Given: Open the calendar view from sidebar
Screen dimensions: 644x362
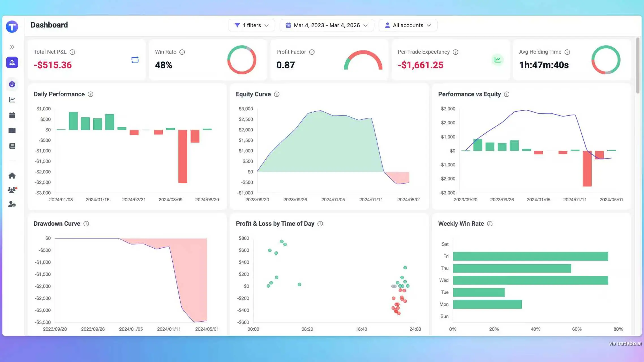Looking at the screenshot, I should (x=12, y=115).
